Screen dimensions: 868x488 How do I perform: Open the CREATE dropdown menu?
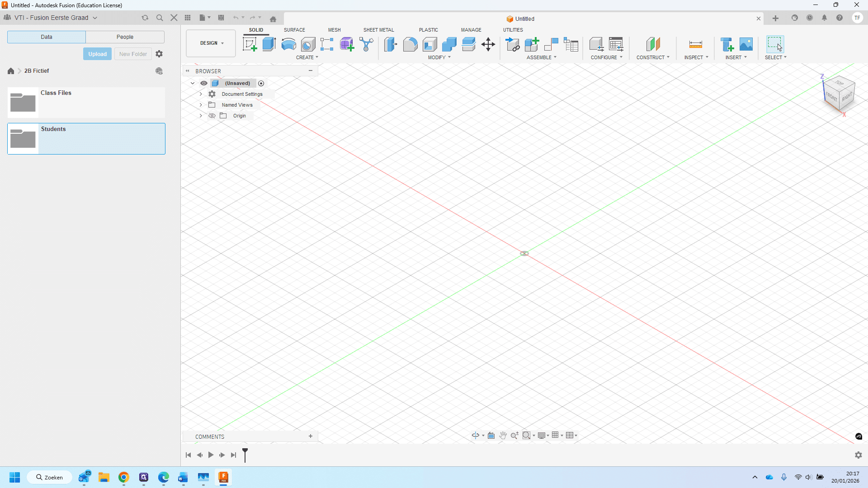pos(307,57)
